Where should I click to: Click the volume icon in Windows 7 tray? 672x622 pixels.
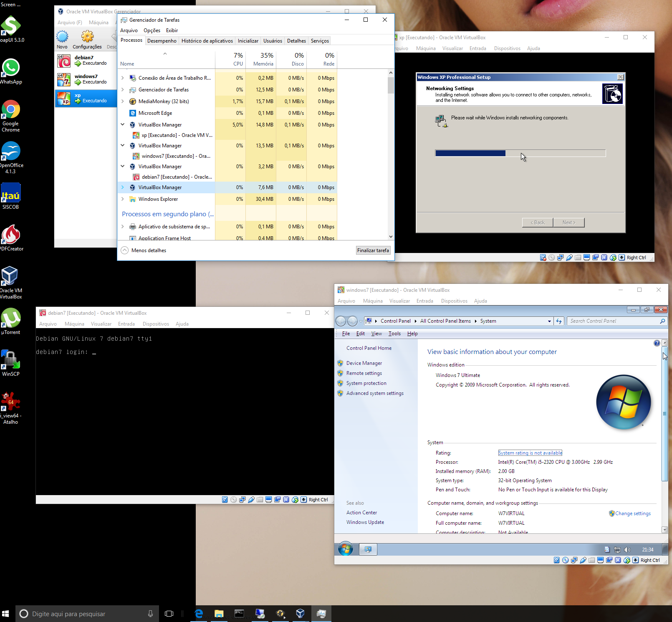[627, 550]
